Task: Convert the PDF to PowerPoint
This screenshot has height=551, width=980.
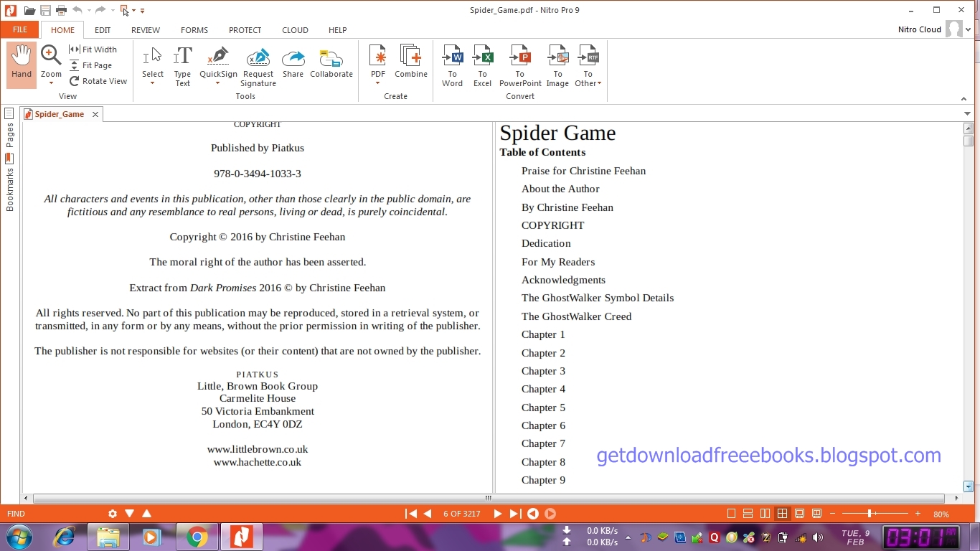Action: tap(520, 66)
